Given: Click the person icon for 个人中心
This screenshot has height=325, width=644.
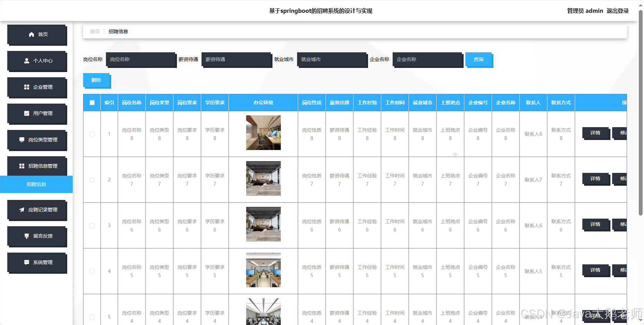Looking at the screenshot, I should pyautogui.click(x=27, y=61).
